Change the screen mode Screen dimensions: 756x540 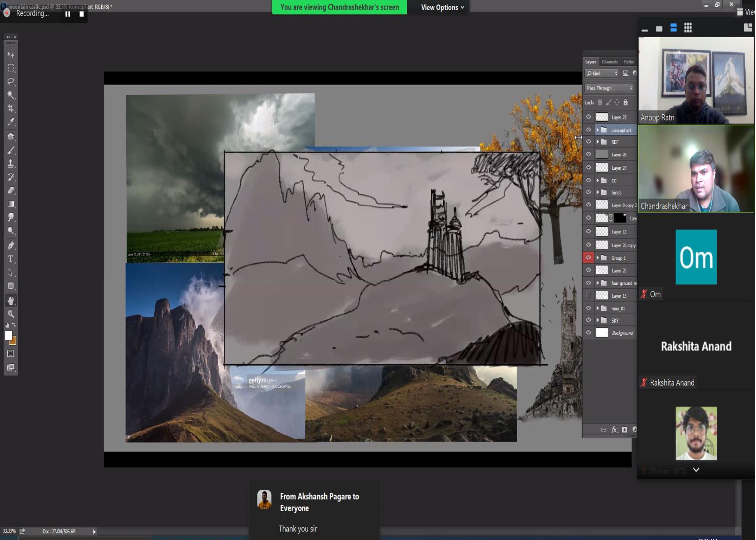pyautogui.click(x=11, y=367)
